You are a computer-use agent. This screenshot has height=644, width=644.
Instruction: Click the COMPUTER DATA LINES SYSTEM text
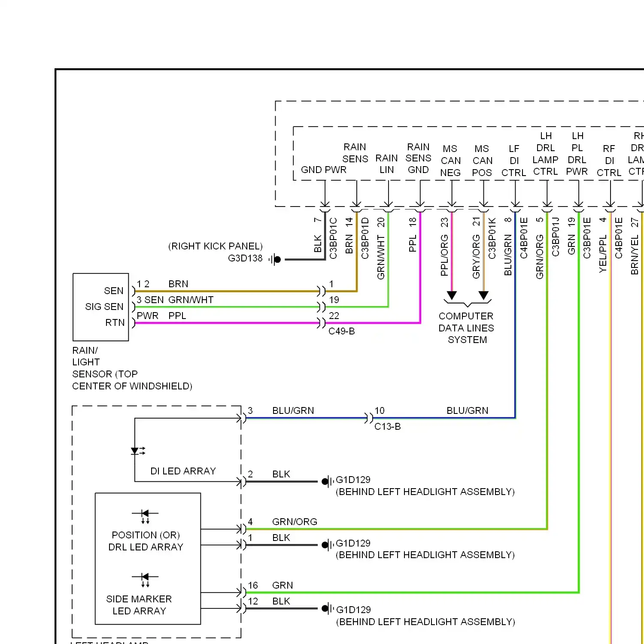(466, 328)
